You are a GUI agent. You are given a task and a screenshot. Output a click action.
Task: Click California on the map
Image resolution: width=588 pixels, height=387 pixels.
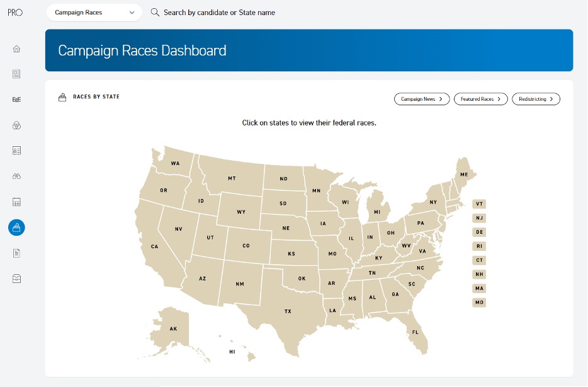coord(154,246)
